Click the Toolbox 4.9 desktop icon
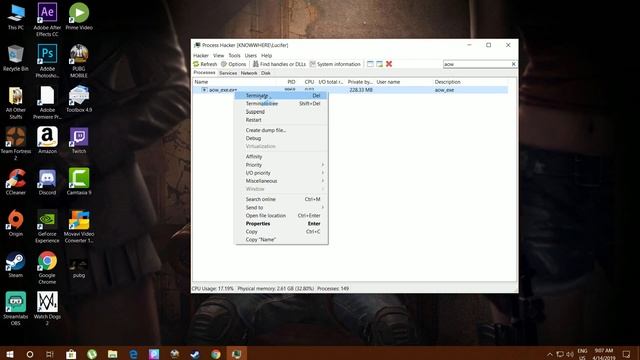 click(79, 99)
